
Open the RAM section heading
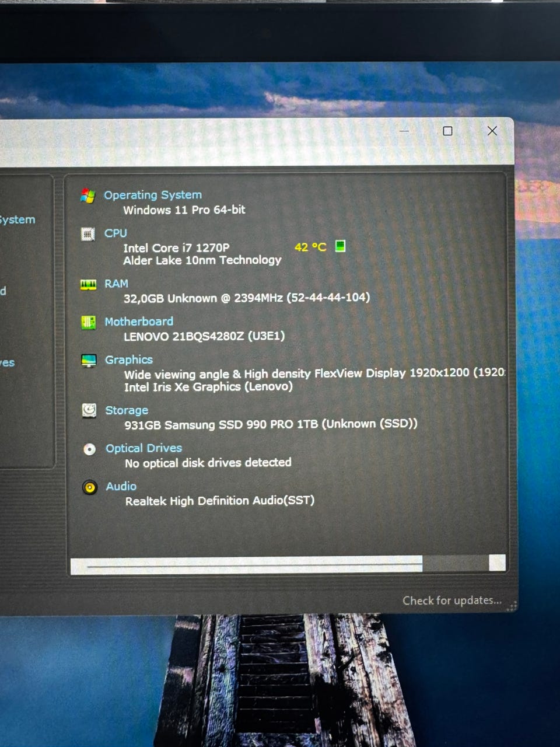pyautogui.click(x=116, y=284)
